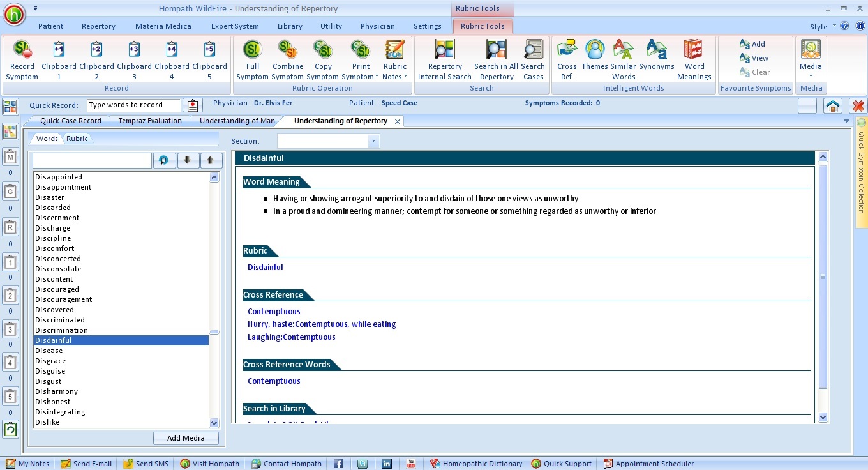The width and height of the screenshot is (868, 470).
Task: Click the Themes icon
Action: coord(595,55)
